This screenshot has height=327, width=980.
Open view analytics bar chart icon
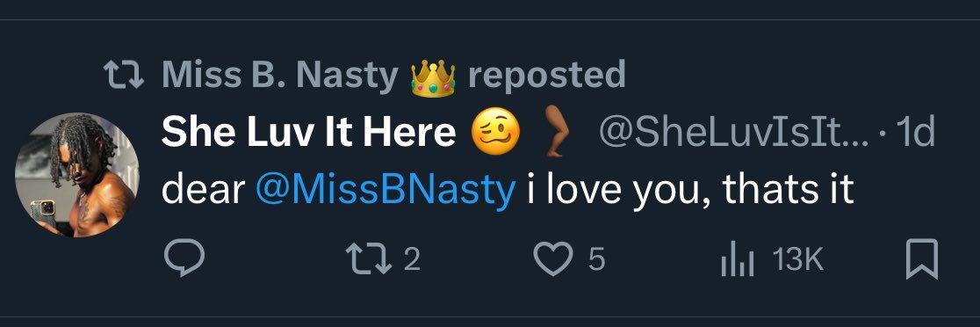(738, 259)
